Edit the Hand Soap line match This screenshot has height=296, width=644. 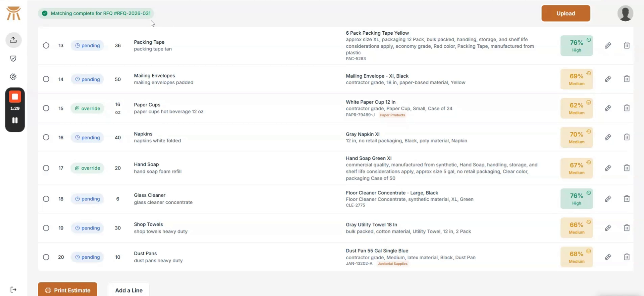point(608,168)
